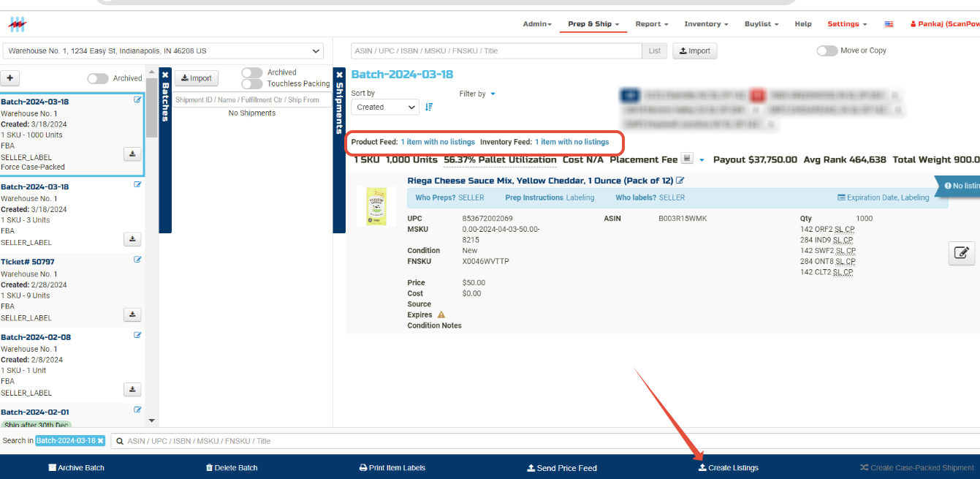This screenshot has width=980, height=479.
Task: Expand the Filter by dropdown
Action: pos(477,94)
